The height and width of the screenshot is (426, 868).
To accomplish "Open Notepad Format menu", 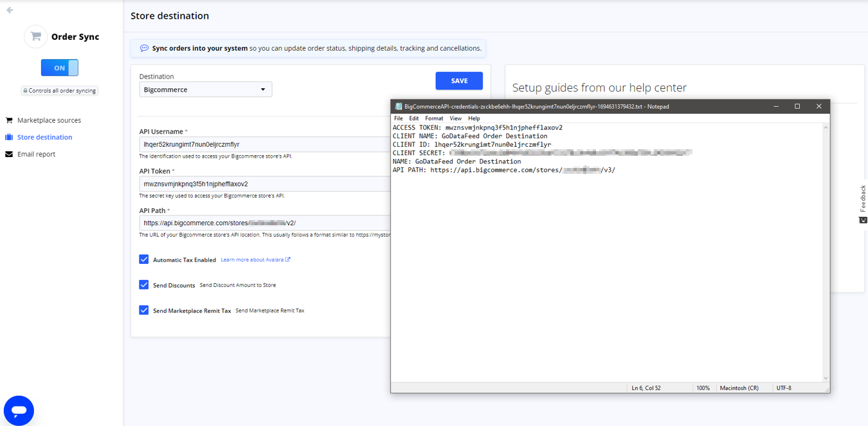I will (434, 118).
